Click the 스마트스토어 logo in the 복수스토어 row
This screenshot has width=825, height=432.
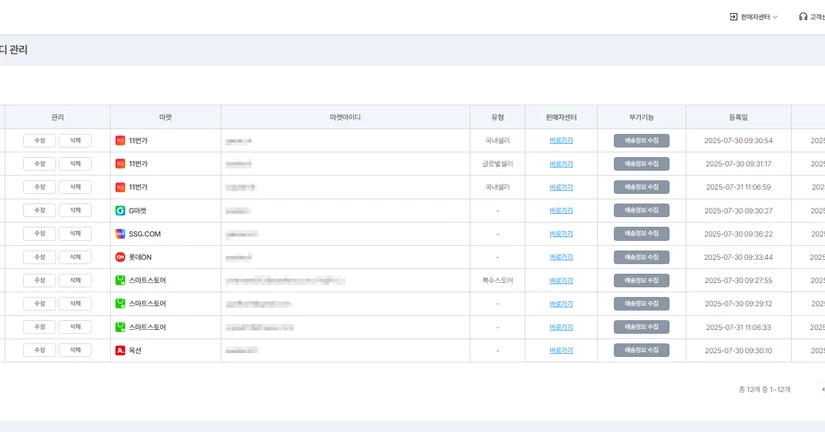pyautogui.click(x=120, y=280)
